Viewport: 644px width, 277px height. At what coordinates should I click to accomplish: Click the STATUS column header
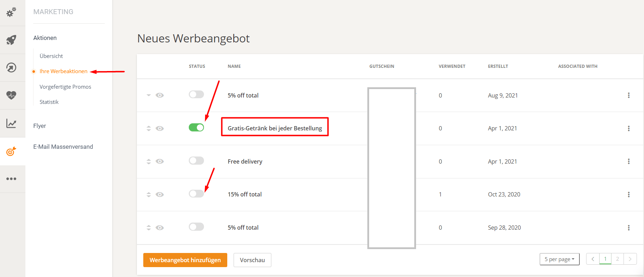(x=197, y=66)
